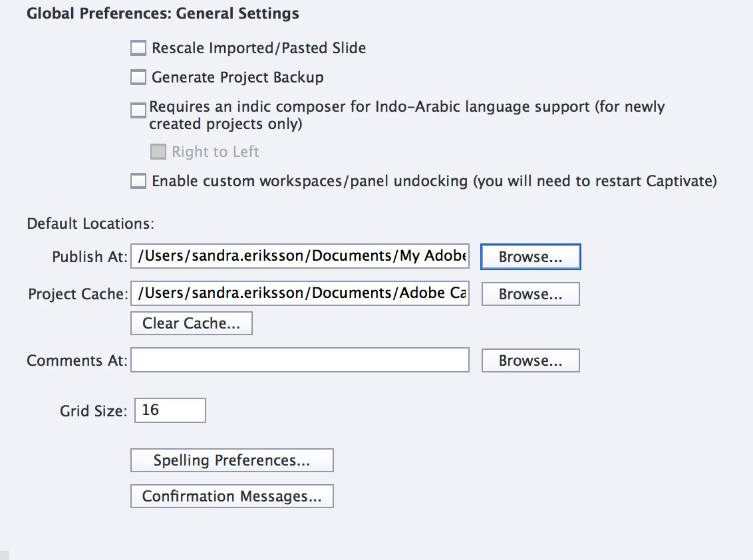Check the Right to Left option
The image size is (753, 560).
click(158, 152)
